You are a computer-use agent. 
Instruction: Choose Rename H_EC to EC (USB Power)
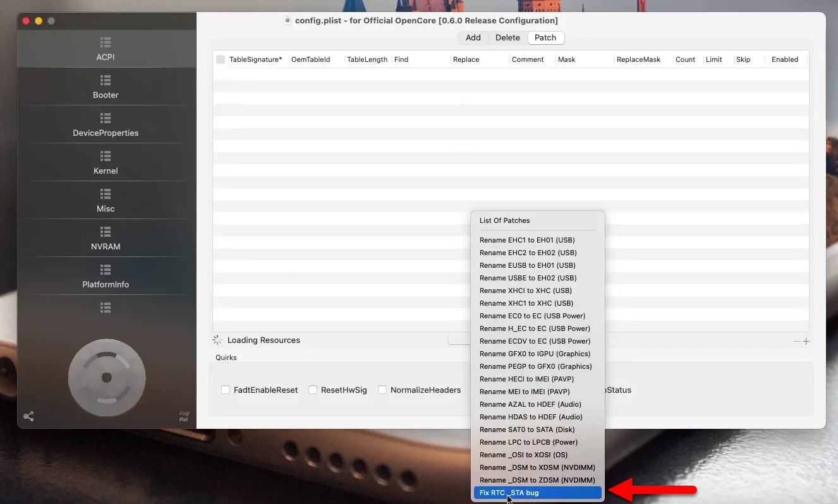tap(538, 328)
